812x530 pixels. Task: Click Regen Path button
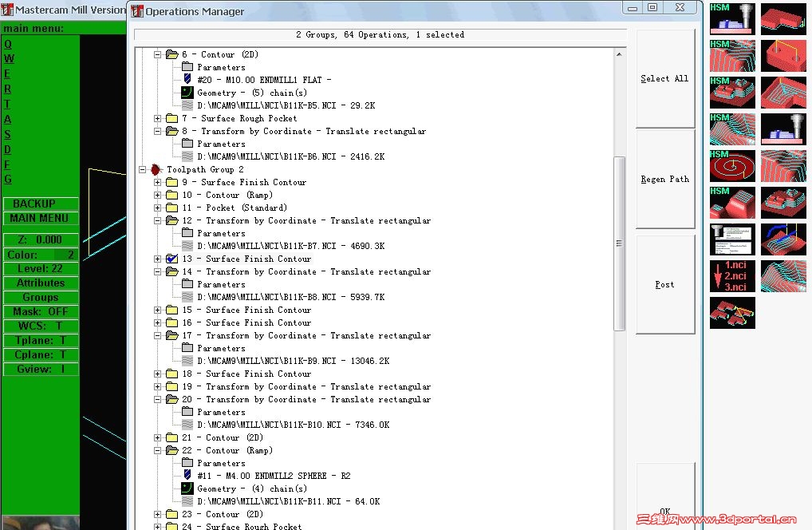point(665,179)
